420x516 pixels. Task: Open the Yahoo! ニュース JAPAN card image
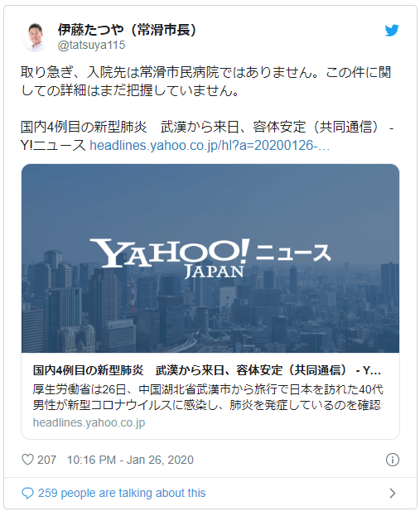point(210,258)
